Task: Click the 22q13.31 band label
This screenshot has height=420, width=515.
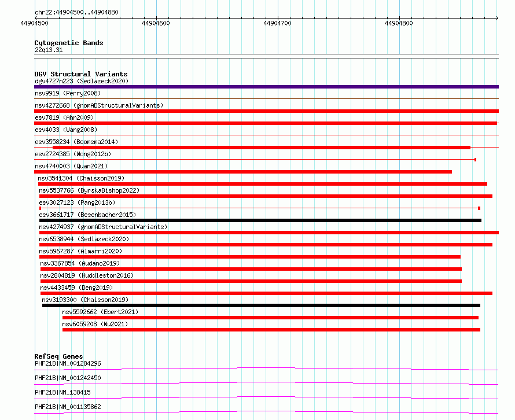Action: click(x=49, y=50)
